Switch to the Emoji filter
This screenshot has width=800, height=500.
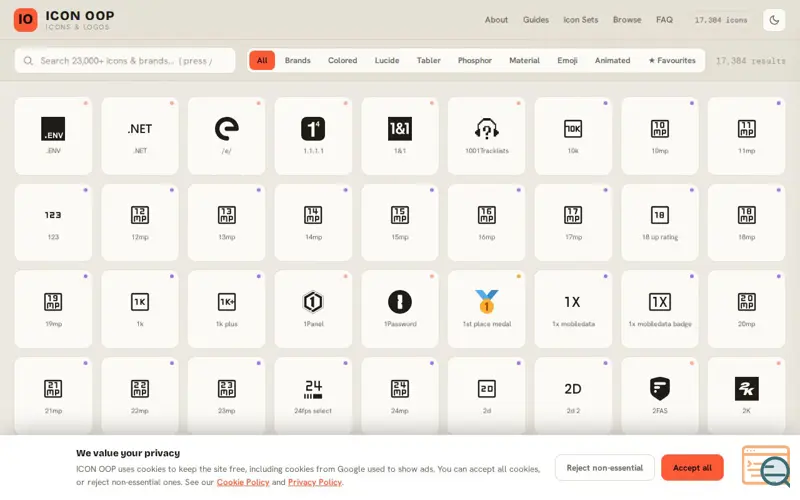click(567, 60)
